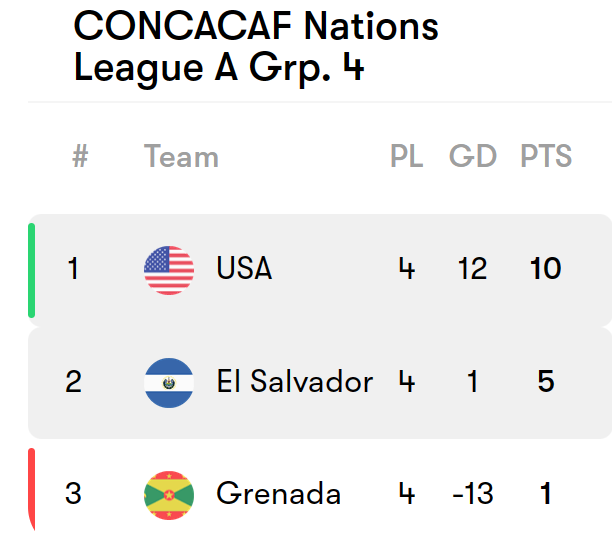Screen dimensions: 612x548
Task: Click the USA flag icon
Action: point(169,269)
